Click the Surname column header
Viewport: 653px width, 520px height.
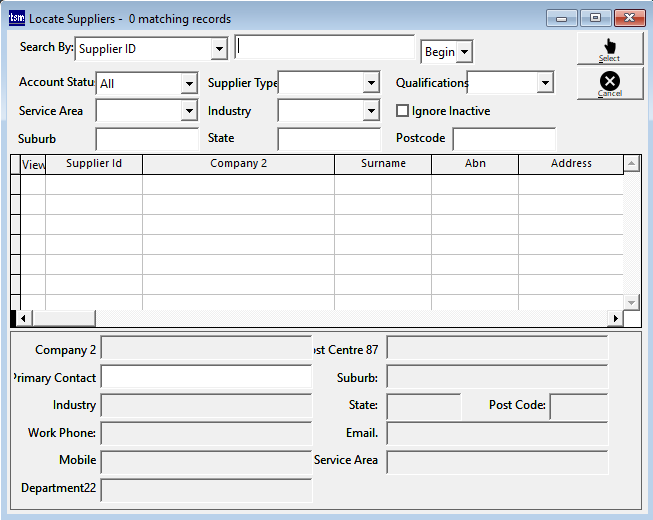(383, 164)
